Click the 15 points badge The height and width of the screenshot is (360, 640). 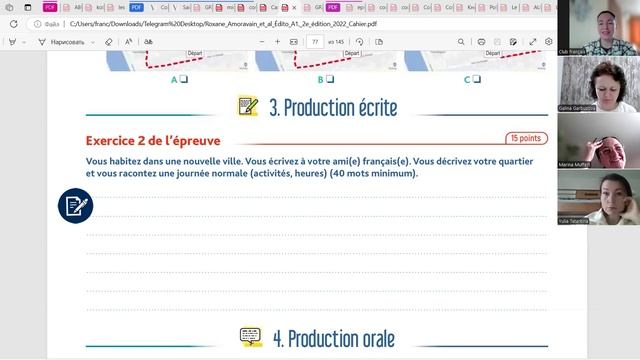(527, 138)
